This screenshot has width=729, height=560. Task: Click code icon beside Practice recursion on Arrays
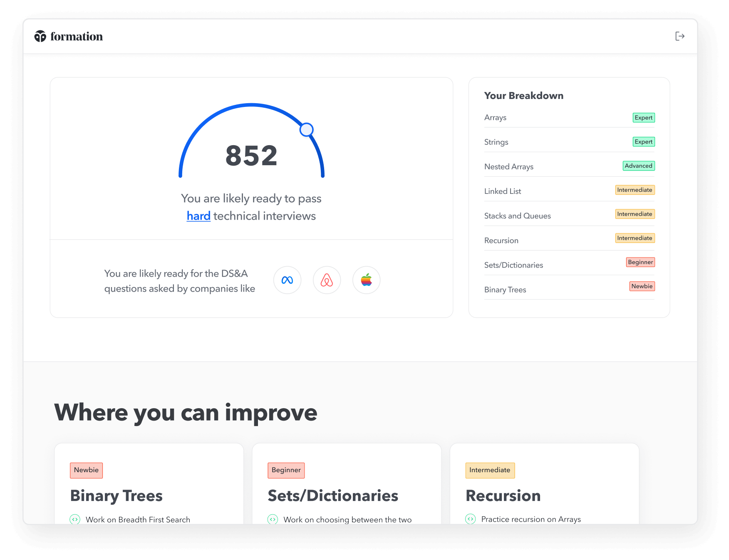coord(470,519)
